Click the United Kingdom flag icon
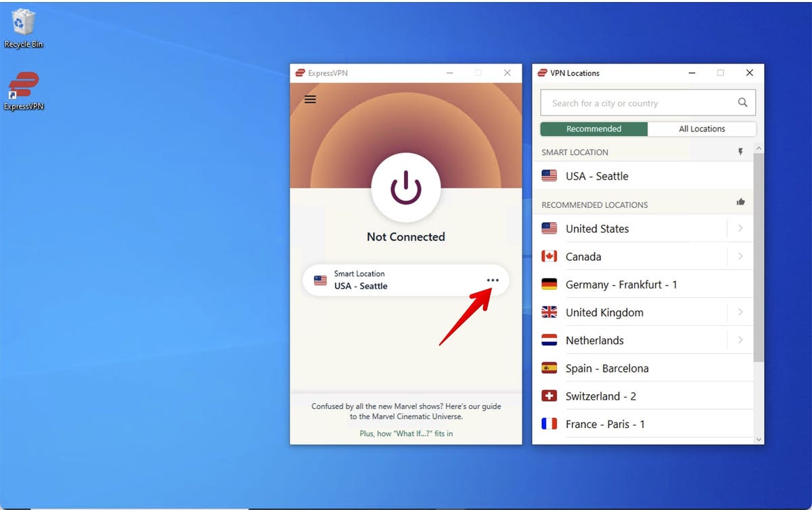812x510 pixels. [x=549, y=312]
